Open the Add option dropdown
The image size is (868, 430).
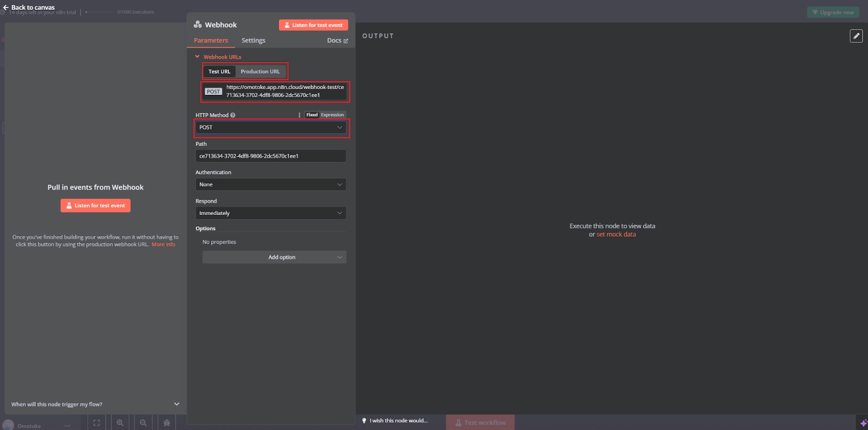coord(275,257)
